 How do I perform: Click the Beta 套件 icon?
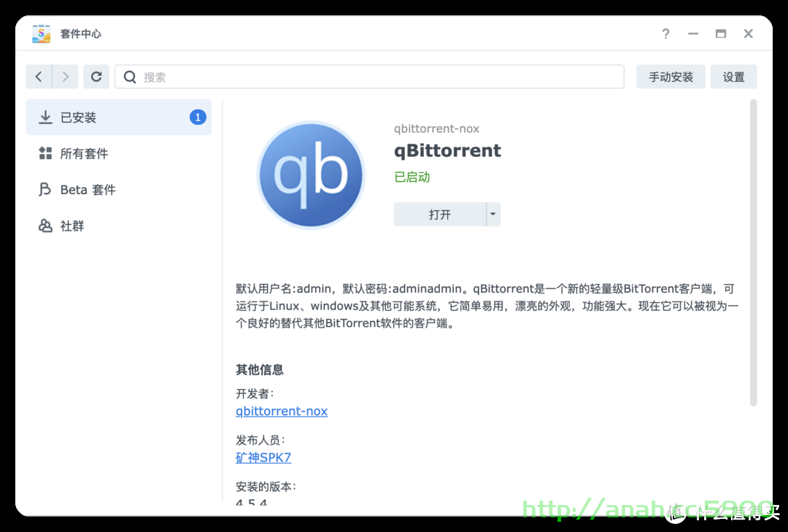coord(45,190)
